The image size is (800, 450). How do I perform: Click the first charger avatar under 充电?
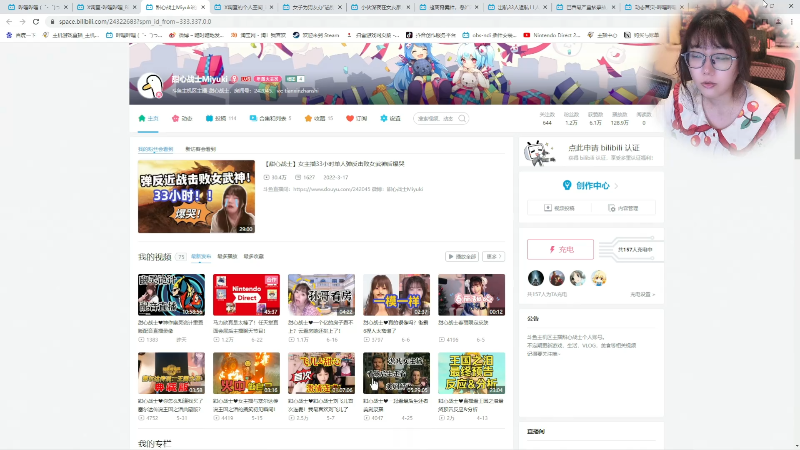coord(536,278)
